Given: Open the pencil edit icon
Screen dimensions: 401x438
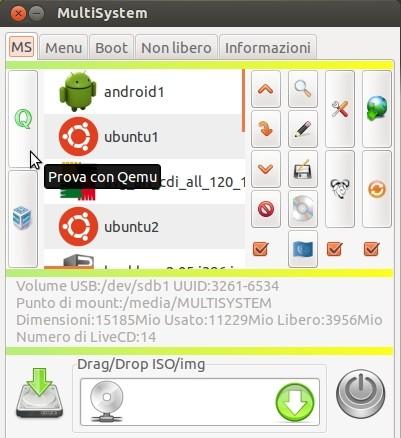Looking at the screenshot, I should (303, 129).
